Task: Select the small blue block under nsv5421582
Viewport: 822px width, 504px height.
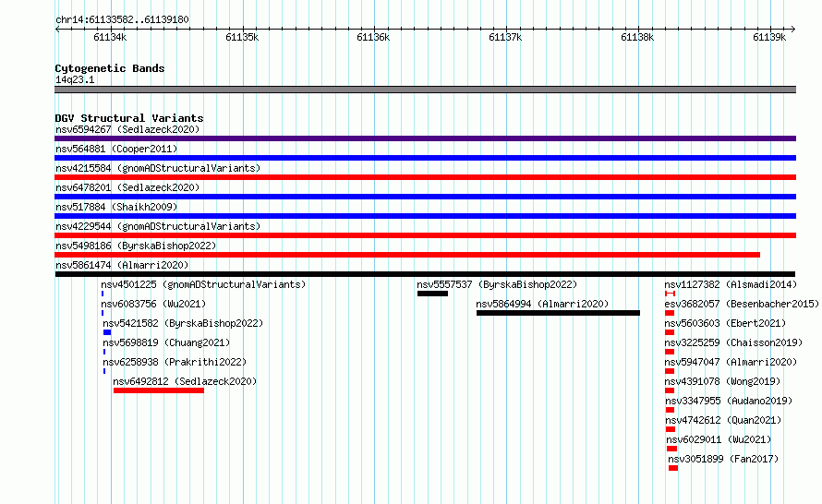Action: [107, 332]
